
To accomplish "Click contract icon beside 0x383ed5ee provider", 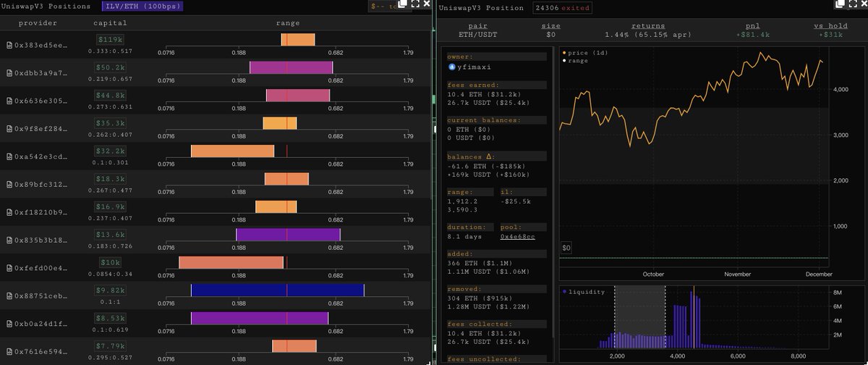I will (x=9, y=45).
